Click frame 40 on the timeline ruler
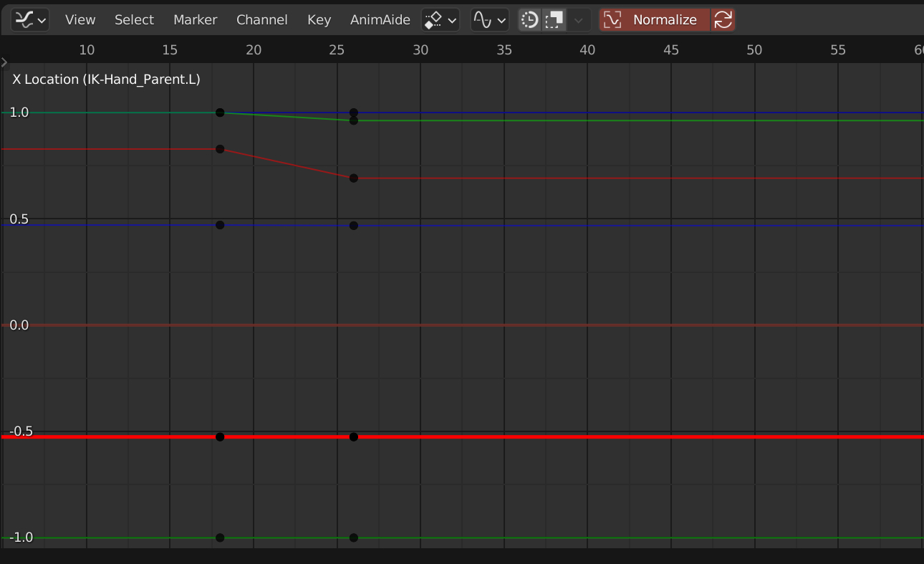 (x=587, y=49)
